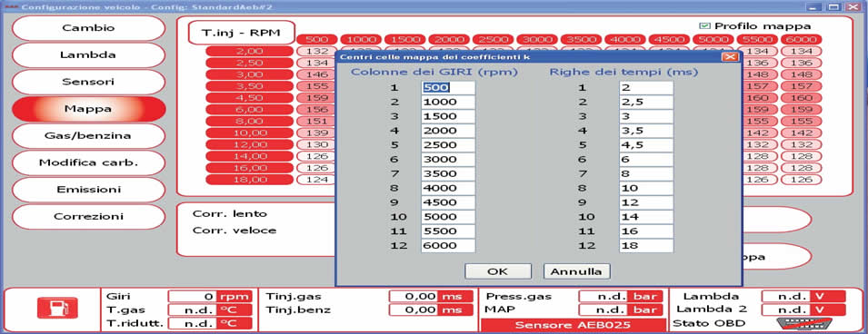Edit tempi row 1 field with 2
Viewport: 868px width, 334px height.
click(x=646, y=87)
